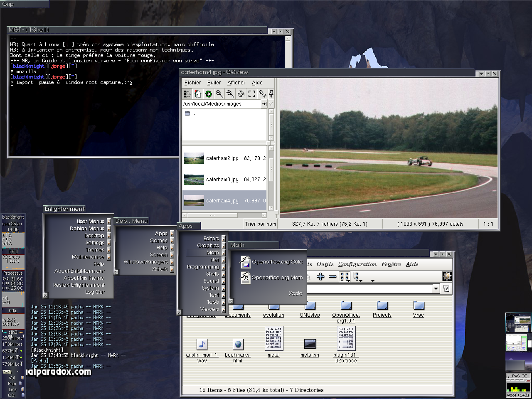
Task: Open the Projects folder icon
Action: [x=382, y=306]
